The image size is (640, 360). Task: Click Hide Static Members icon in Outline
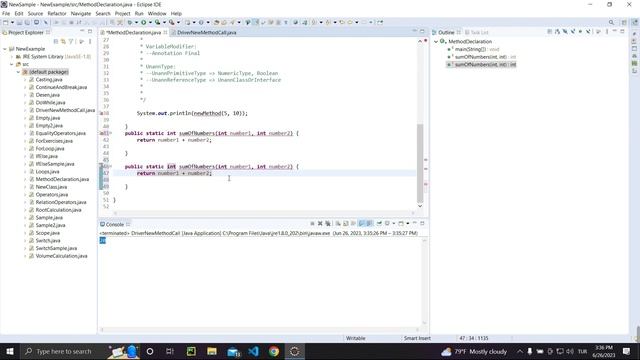(573, 32)
